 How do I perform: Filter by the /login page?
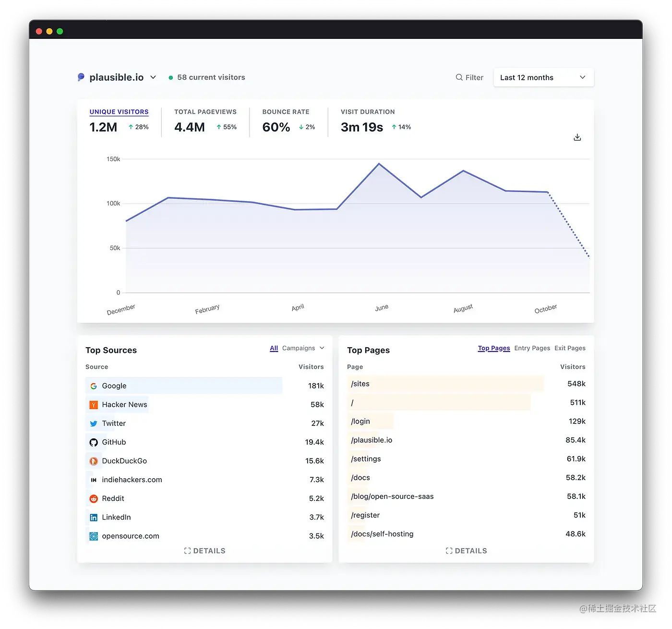click(360, 421)
